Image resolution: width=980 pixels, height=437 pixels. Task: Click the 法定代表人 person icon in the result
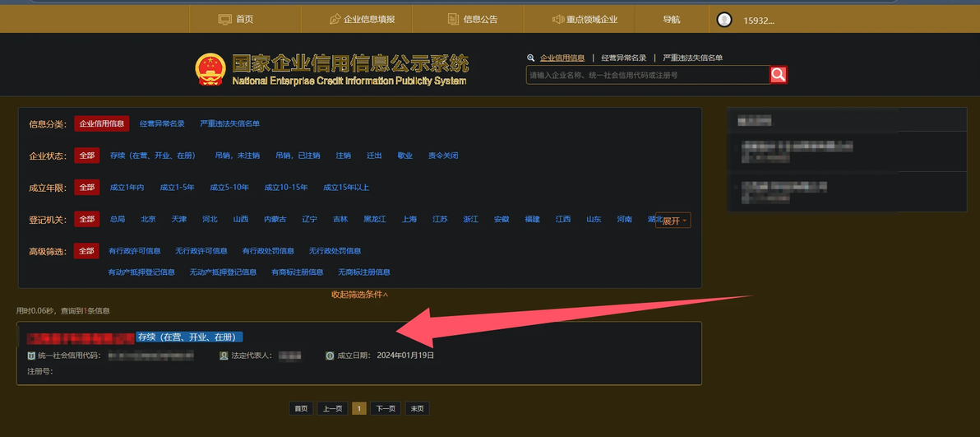pos(224,356)
